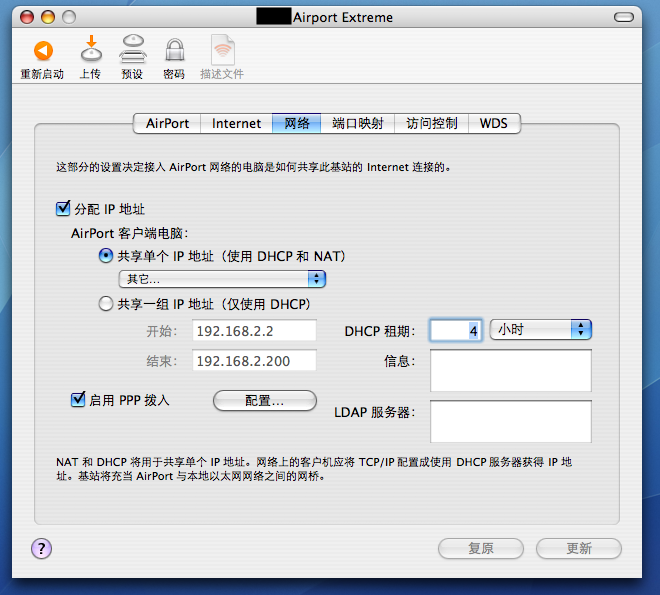The image size is (660, 595).
Task: Click the red close window button
Action: click(x=27, y=17)
